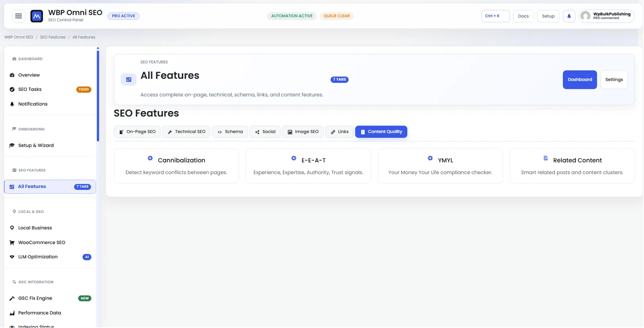644x328 pixels.
Task: Select the Image SEO tab
Action: pos(303,132)
